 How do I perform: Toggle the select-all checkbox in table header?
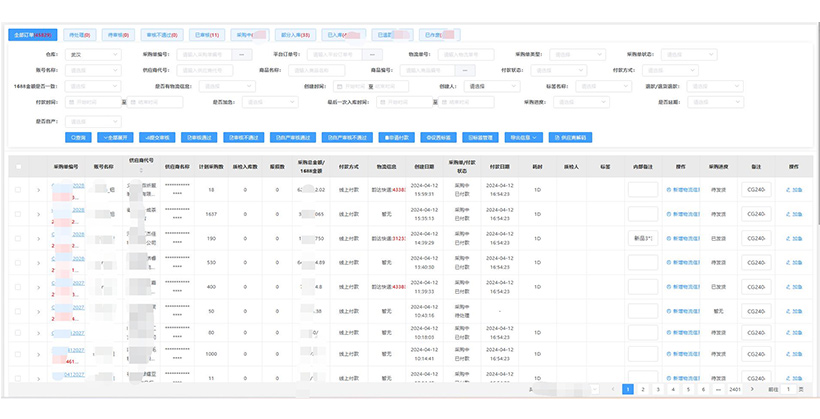pos(18,167)
